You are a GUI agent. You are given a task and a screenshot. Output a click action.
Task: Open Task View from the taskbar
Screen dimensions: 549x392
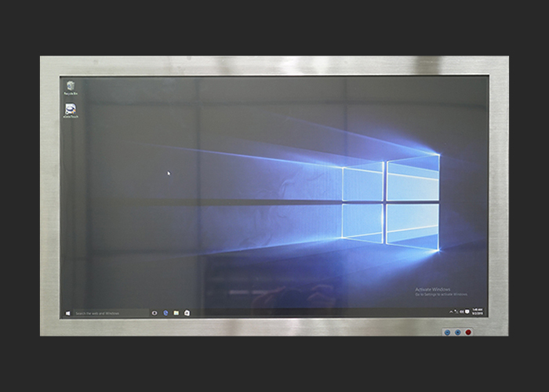tap(155, 312)
